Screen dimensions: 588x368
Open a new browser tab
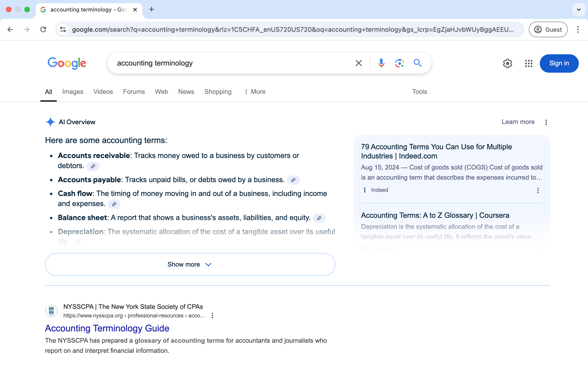152,9
